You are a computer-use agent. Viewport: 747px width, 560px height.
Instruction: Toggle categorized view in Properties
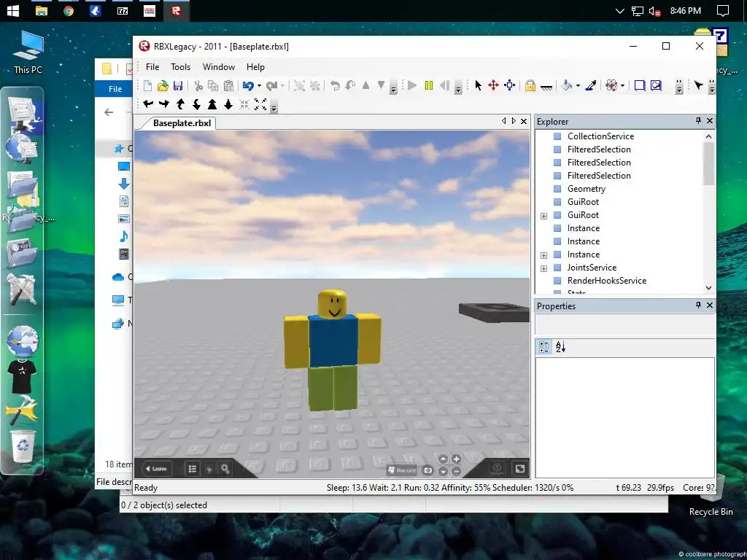544,347
